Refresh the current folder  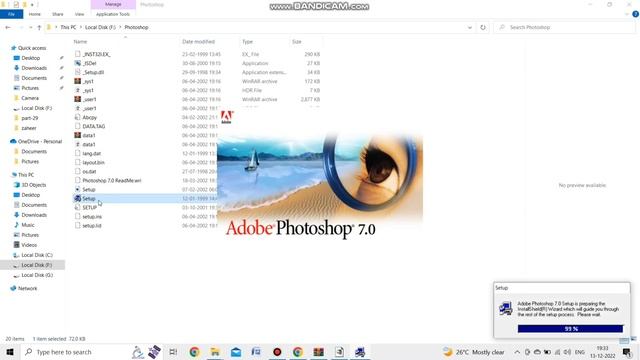click(x=483, y=27)
